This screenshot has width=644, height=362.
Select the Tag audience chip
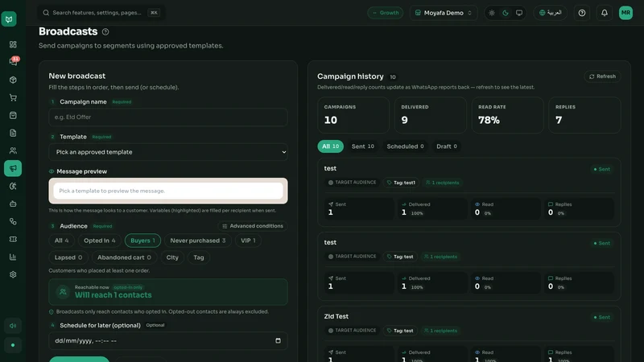(199, 257)
